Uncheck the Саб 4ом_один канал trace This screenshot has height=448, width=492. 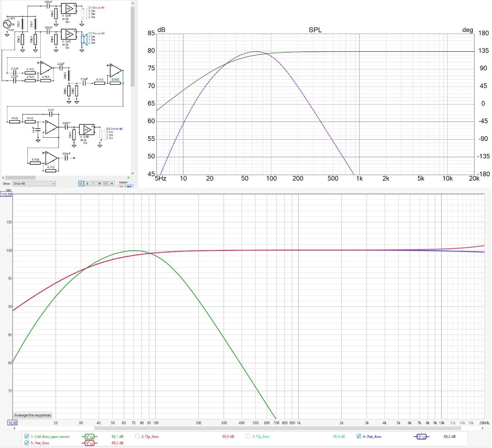[27, 436]
